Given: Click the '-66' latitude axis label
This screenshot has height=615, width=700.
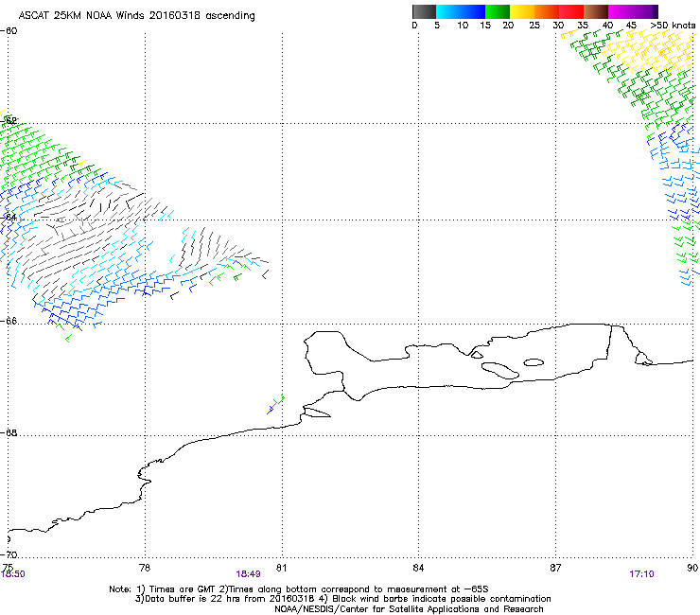Looking at the screenshot, I should [9, 321].
